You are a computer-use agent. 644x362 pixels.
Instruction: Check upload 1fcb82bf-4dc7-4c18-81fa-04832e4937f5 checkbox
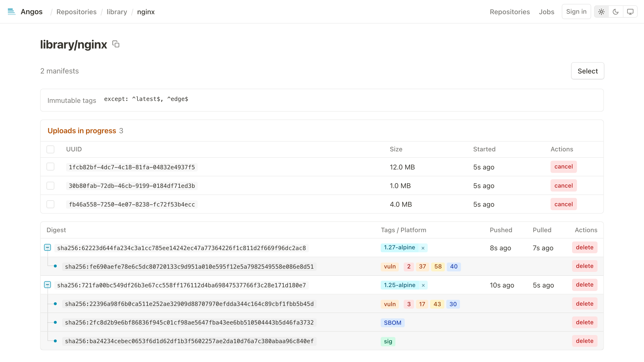click(x=50, y=167)
